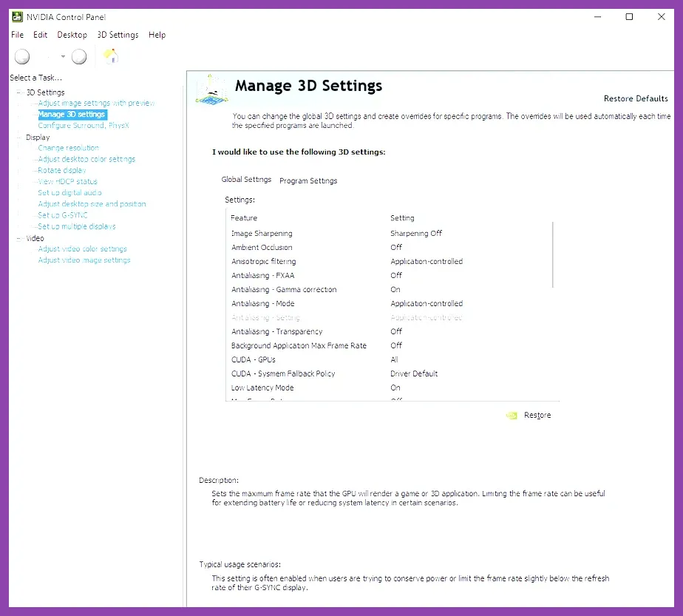Collapse the Display tree node
Viewport: 683px width, 616px height.
click(18, 138)
